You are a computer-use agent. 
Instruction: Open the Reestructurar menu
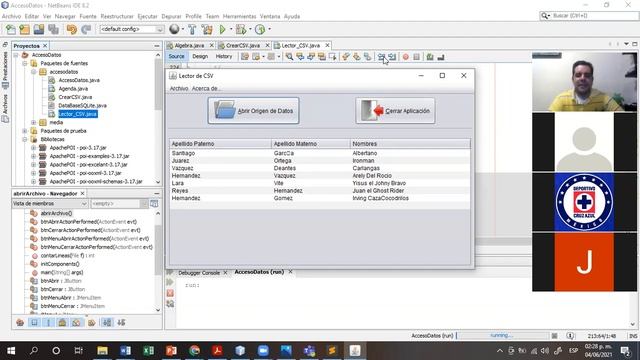tap(117, 16)
